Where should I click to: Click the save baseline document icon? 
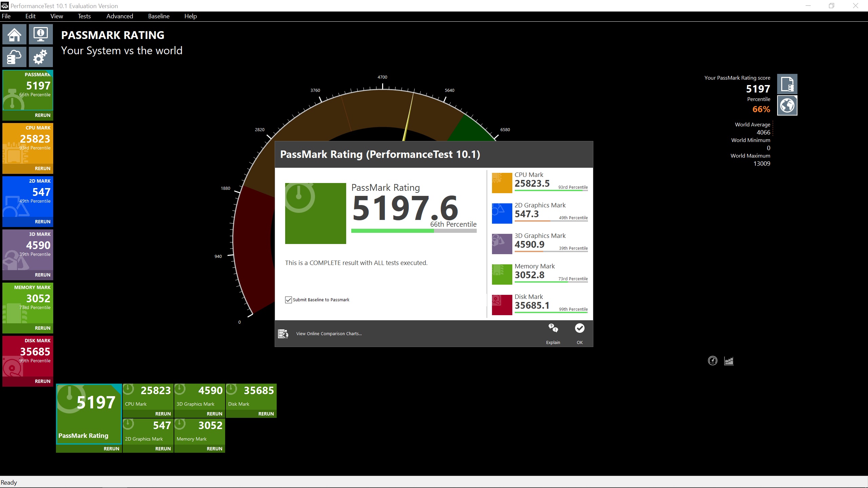[x=787, y=84]
